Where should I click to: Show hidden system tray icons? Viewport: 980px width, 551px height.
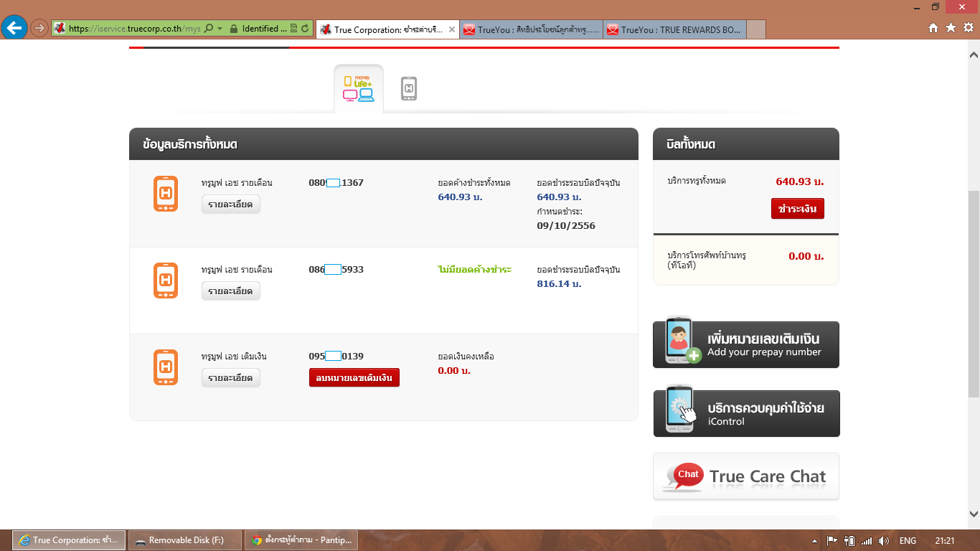815,541
